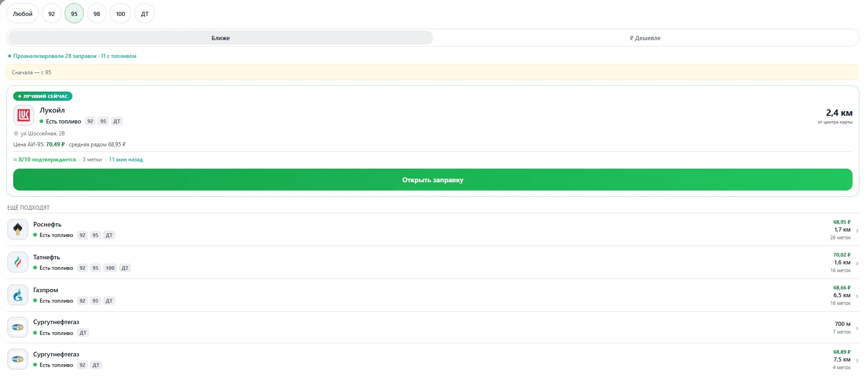Click the Татнефть station name

[46, 257]
